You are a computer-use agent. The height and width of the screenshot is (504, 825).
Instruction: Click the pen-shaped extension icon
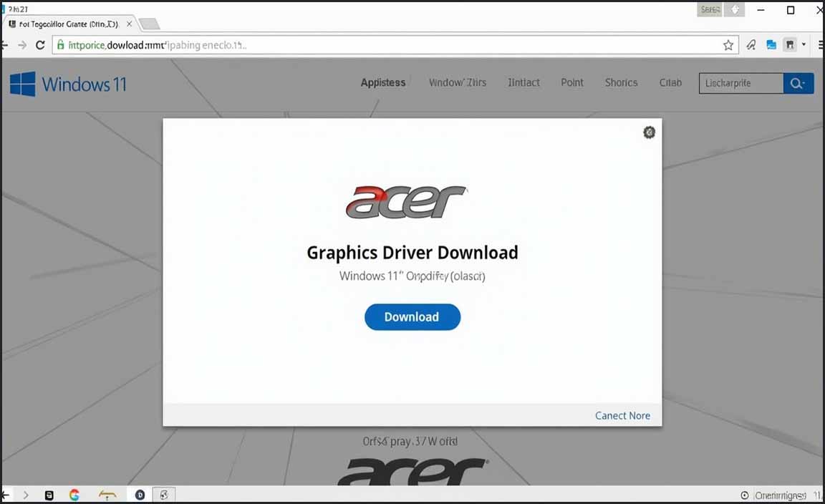tap(751, 45)
